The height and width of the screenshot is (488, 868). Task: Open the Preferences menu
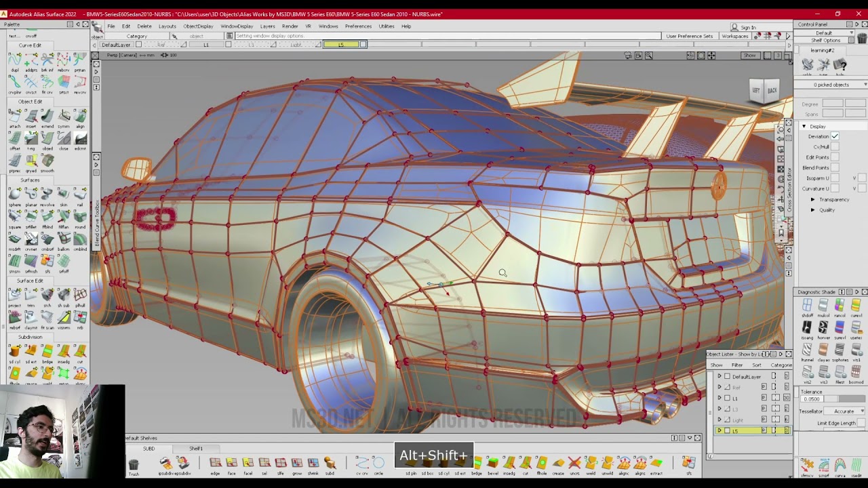click(358, 26)
